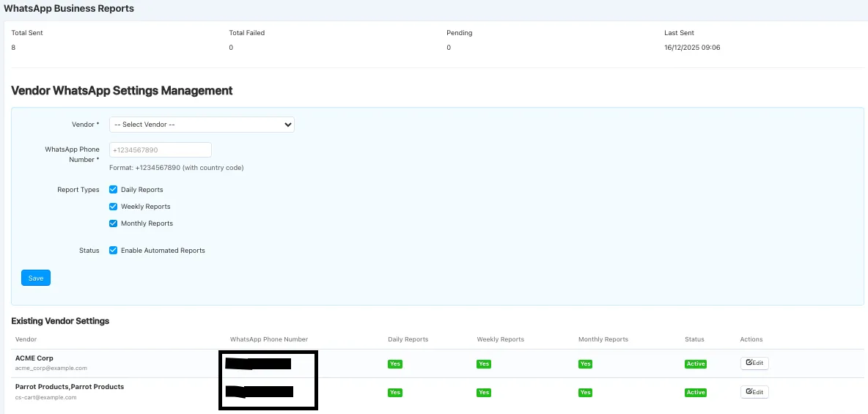Toggle Enable Automated Reports checkbox

[x=113, y=250]
